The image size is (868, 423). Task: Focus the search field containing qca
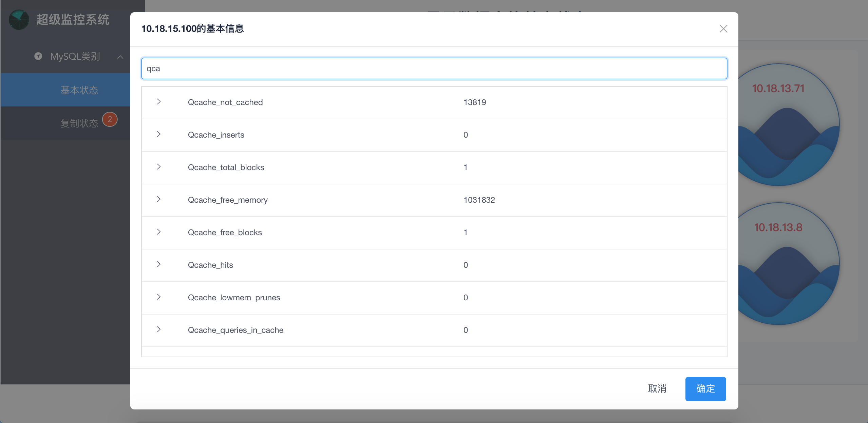pyautogui.click(x=434, y=68)
